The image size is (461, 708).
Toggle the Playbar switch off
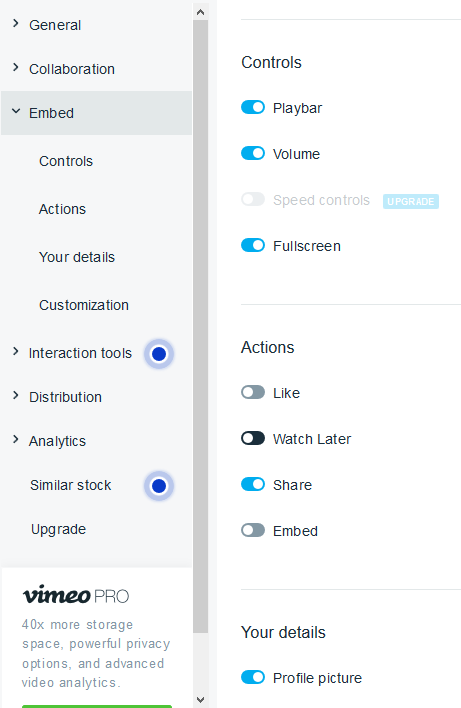253,107
